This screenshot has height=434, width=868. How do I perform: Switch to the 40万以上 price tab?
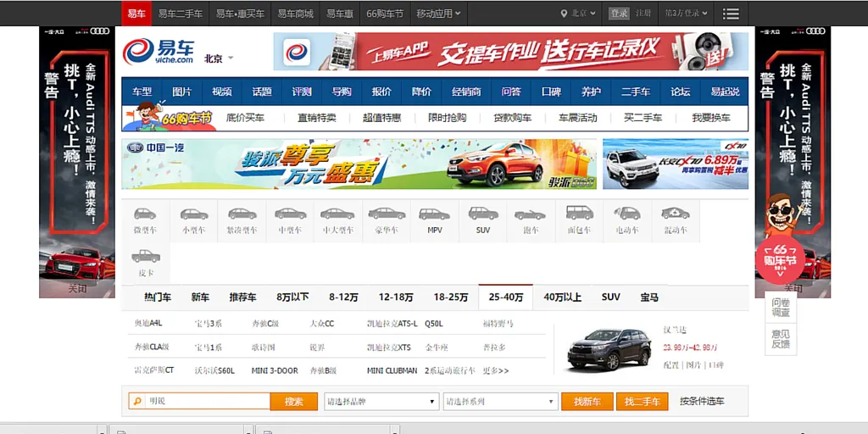coord(563,298)
